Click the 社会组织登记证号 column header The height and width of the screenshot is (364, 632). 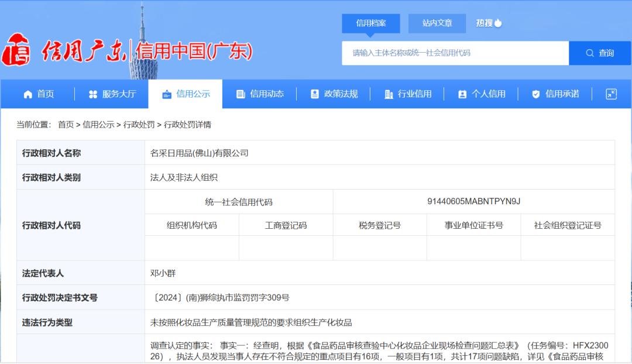pos(568,225)
